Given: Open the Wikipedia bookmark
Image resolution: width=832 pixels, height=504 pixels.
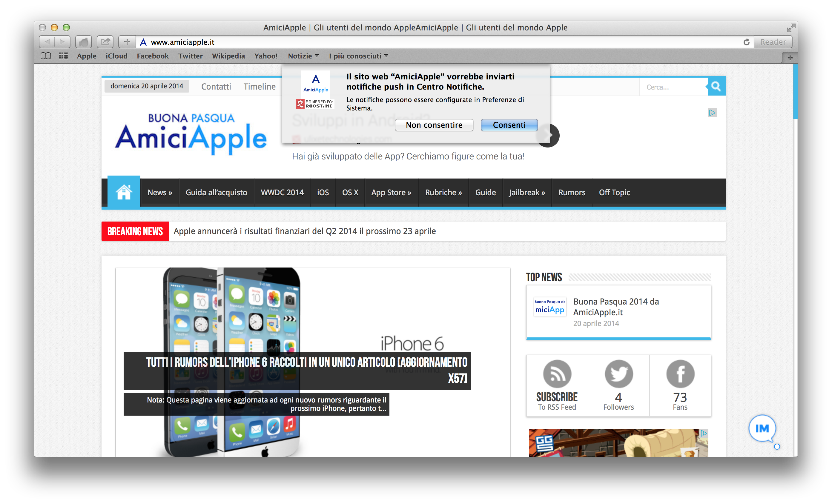Looking at the screenshot, I should click(228, 56).
